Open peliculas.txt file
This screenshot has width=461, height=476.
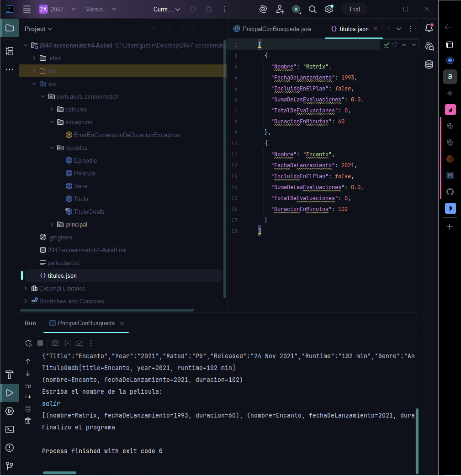tap(60, 263)
